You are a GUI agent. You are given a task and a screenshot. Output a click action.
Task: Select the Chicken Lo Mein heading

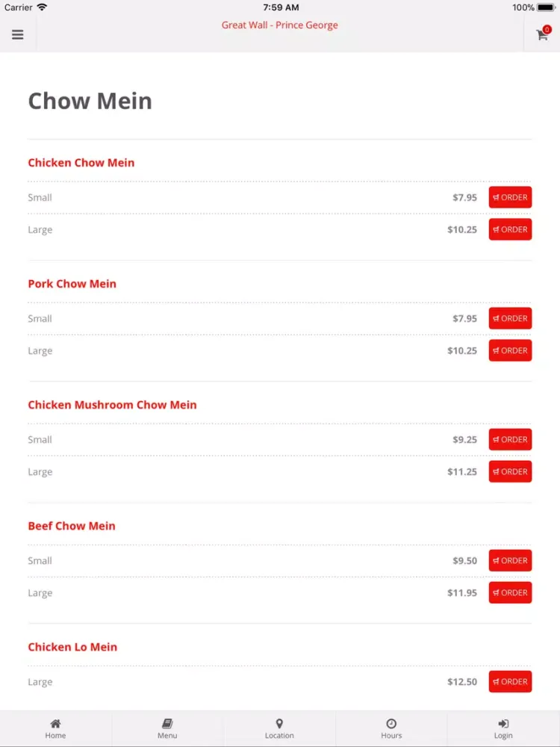click(72, 647)
